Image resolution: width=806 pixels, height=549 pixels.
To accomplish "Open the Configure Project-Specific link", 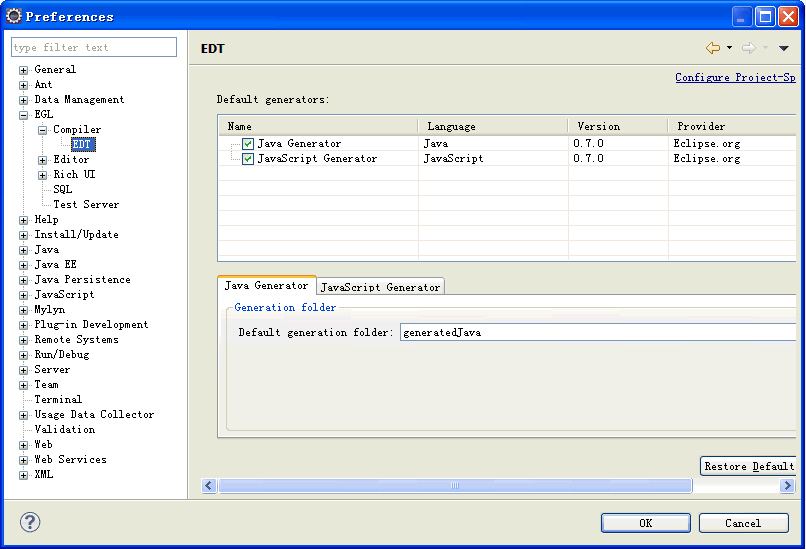I will (x=735, y=77).
